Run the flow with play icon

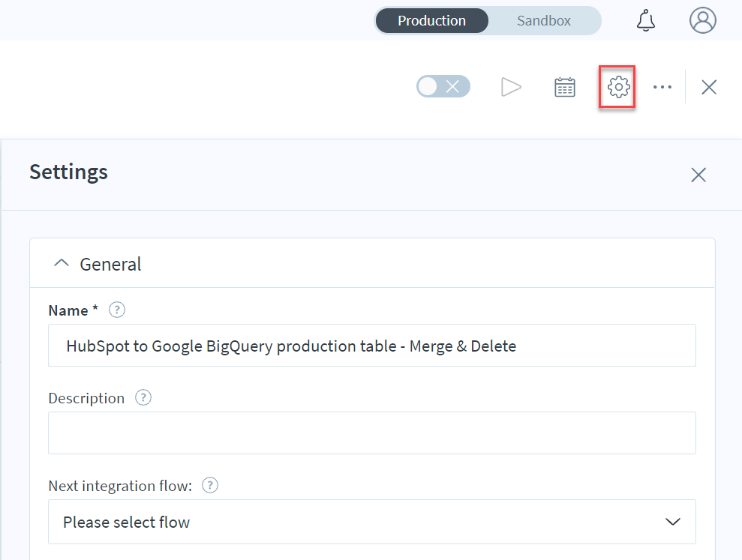[511, 87]
